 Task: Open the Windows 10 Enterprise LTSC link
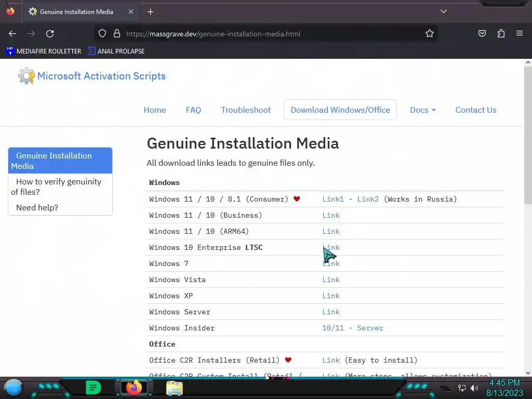pyautogui.click(x=331, y=247)
